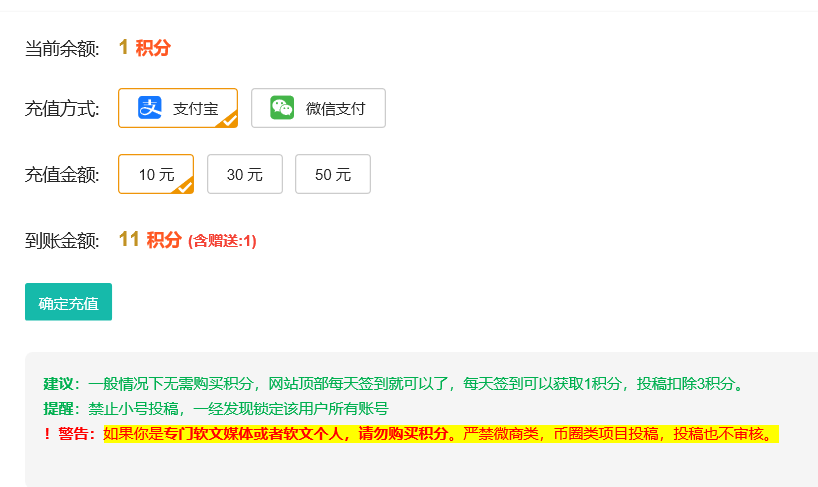Click the current balance value 1 积分

(x=144, y=47)
